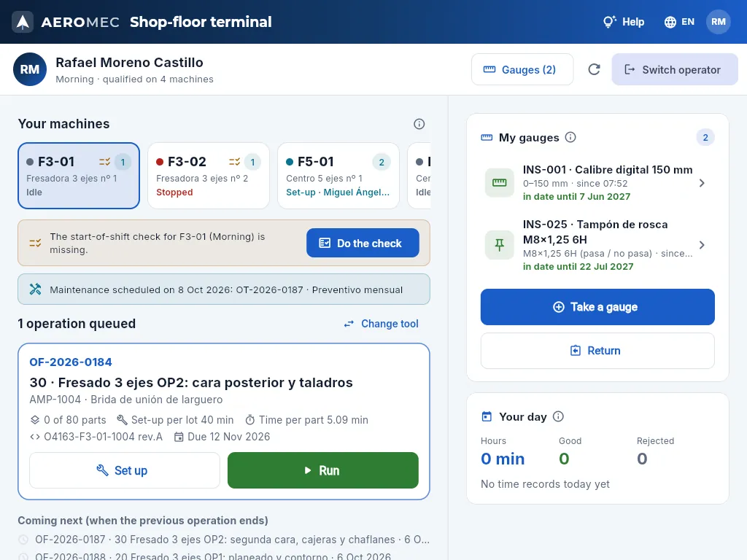Click the INS-025 thread plug icon
Screen dimensions: 747x560
[499, 245]
